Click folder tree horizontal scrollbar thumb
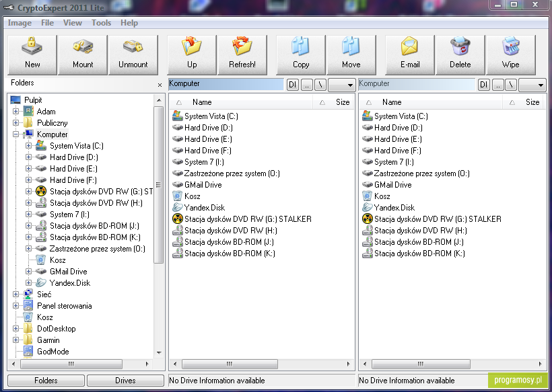Image resolution: width=552 pixels, height=392 pixels. pos(71,364)
